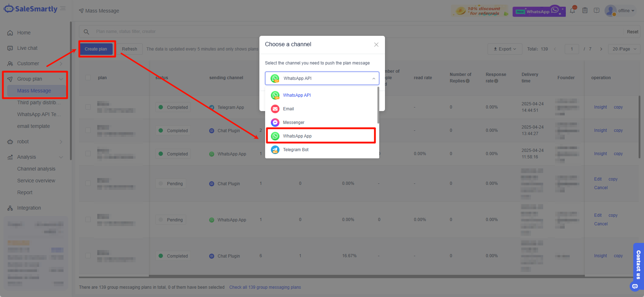
Task: Click the WhatsApp promo banner icon
Action: 539,11
